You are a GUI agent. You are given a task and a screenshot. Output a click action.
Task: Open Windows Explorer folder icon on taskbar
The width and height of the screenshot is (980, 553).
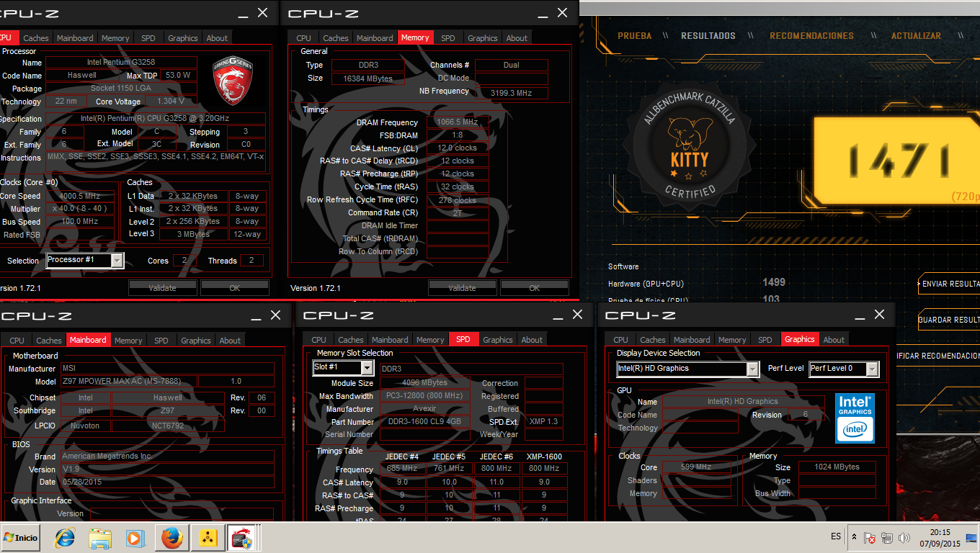point(100,538)
